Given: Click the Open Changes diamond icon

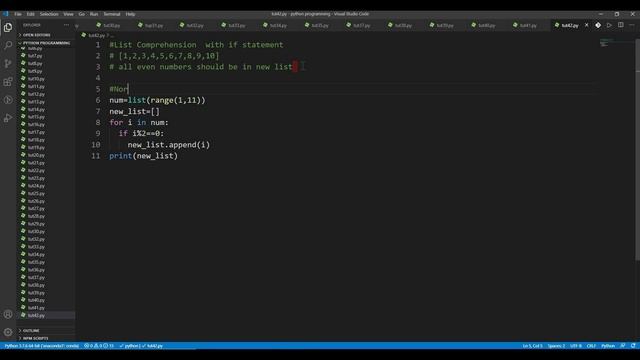Looking at the screenshot, I should [x=598, y=25].
